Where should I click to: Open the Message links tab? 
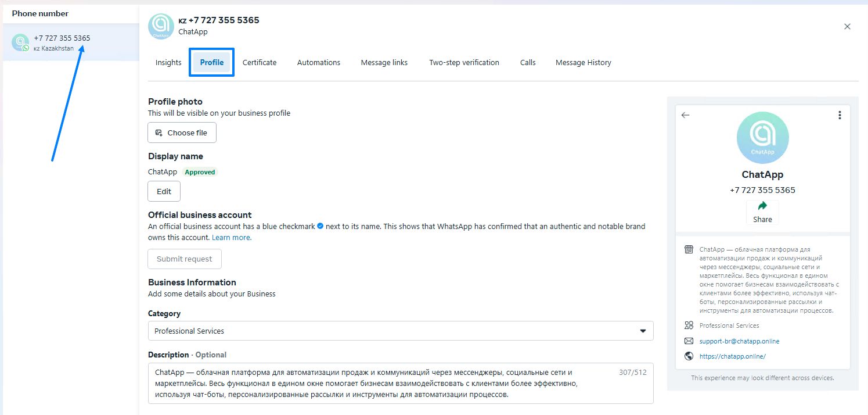coord(384,62)
